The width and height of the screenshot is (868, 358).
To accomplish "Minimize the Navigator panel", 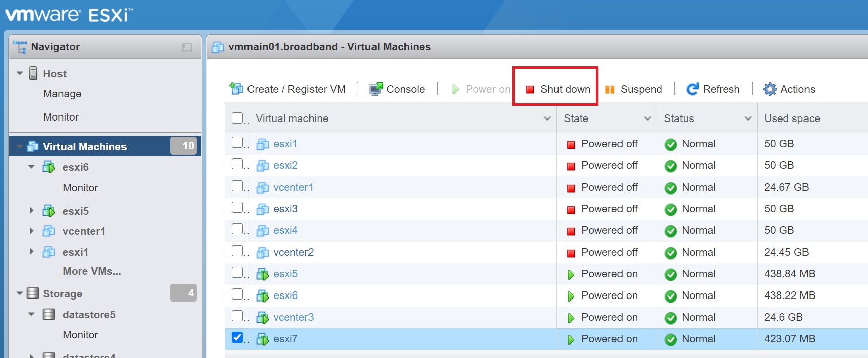I will [187, 47].
